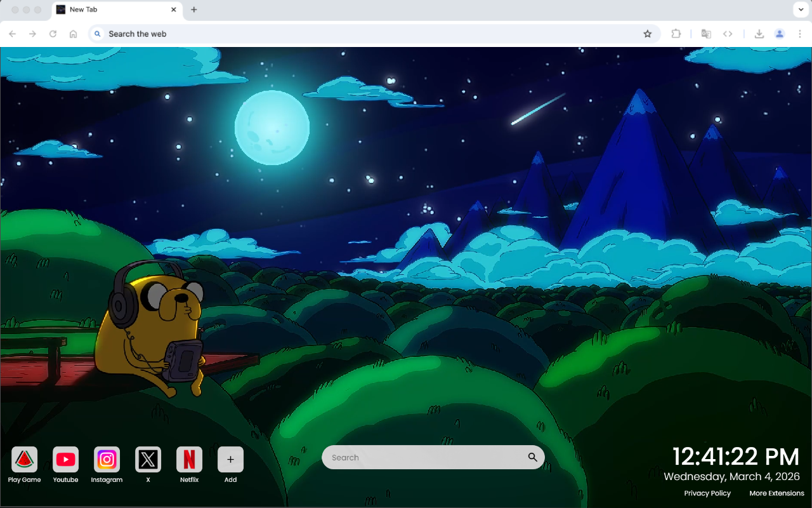Reload the page
The width and height of the screenshot is (812, 508).
click(x=53, y=34)
